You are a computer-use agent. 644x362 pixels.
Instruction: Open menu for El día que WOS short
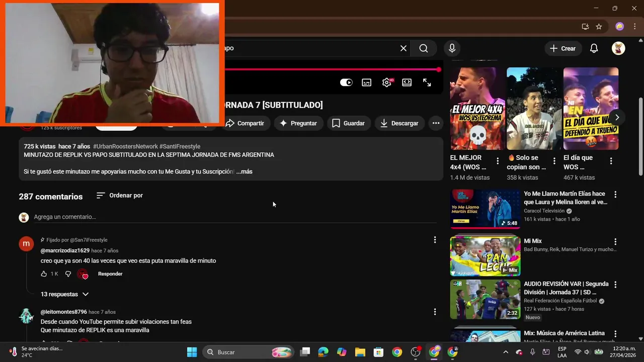(x=611, y=161)
